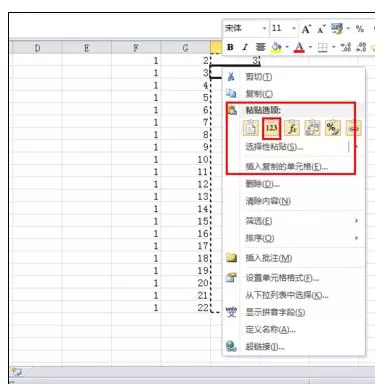Apply the yellow fill color bucket
The height and width of the screenshot is (384, 375).
pyautogui.click(x=277, y=47)
